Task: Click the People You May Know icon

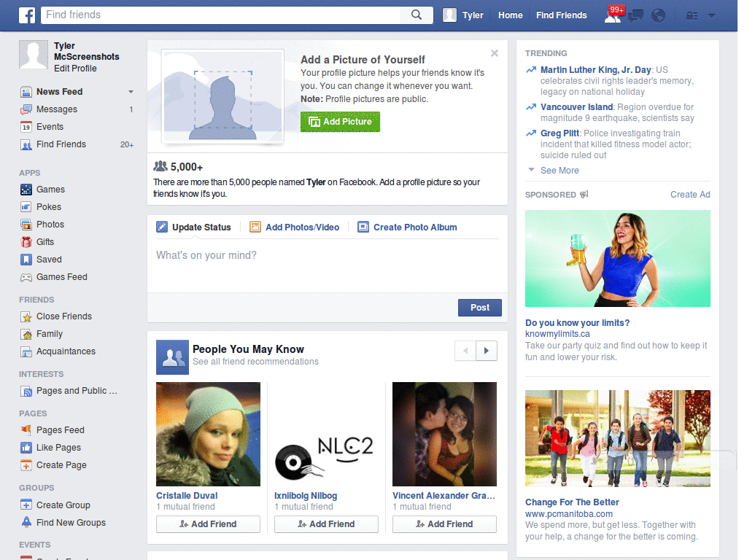Action: click(172, 357)
